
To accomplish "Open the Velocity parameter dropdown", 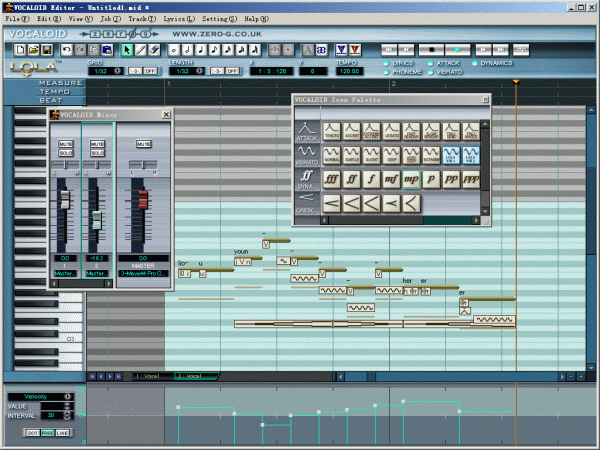I will coord(68,396).
